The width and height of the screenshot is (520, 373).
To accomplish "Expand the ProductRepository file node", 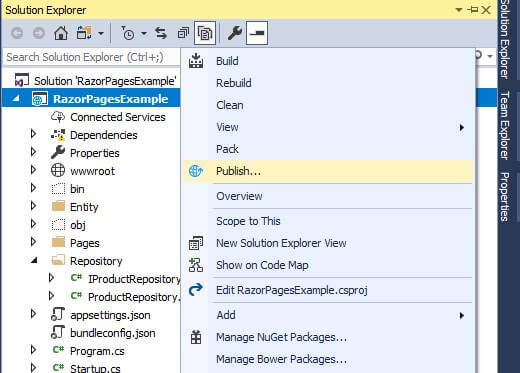I will tap(51, 296).
